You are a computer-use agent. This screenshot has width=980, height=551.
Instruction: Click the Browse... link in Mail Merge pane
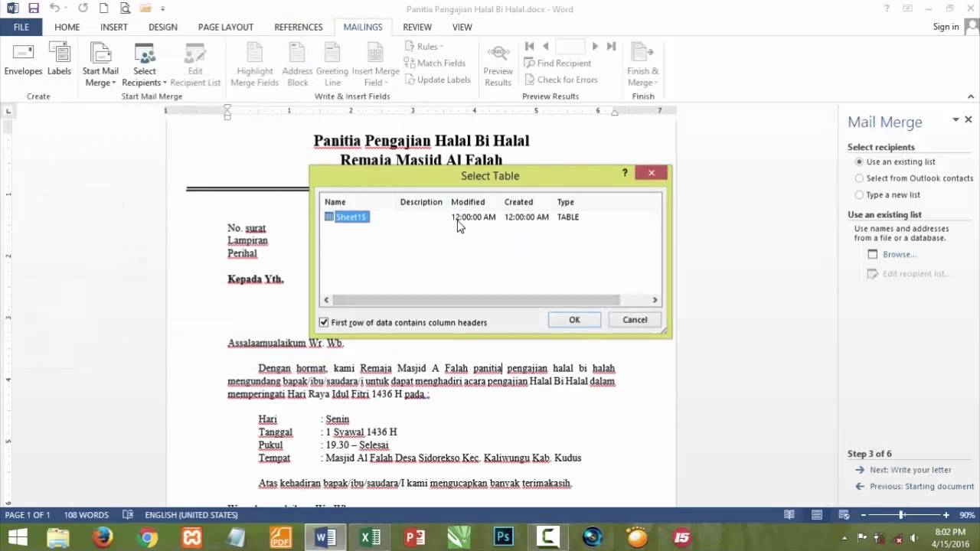[x=899, y=254]
